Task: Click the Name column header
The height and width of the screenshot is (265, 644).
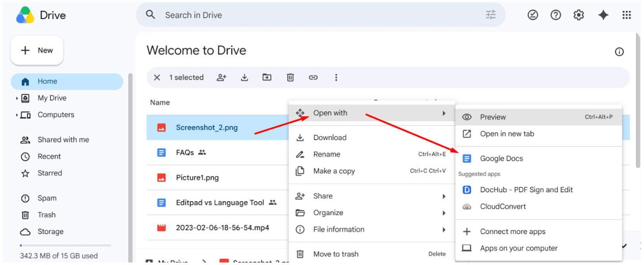Action: (x=160, y=102)
